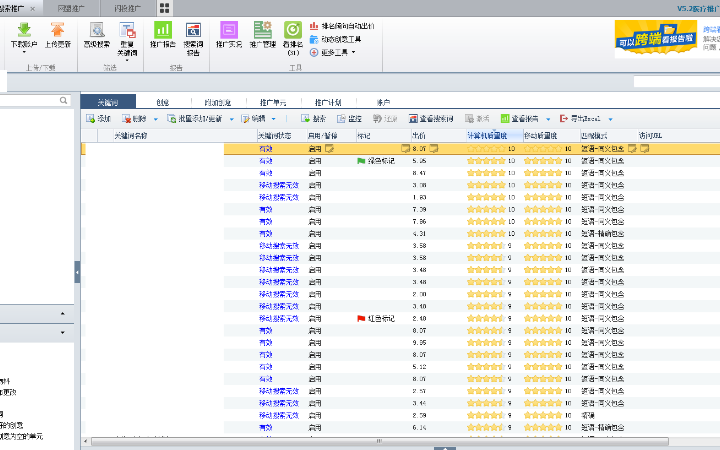Screen dimensions: 720x450
Task: Click the red flag 红色标记
Action: pos(361,318)
